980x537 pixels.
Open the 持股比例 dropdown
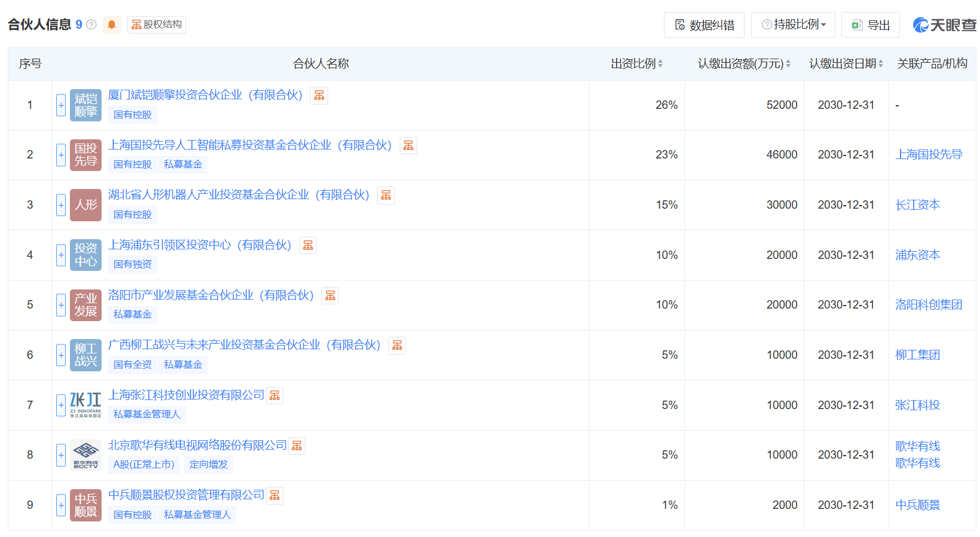pyautogui.click(x=794, y=25)
